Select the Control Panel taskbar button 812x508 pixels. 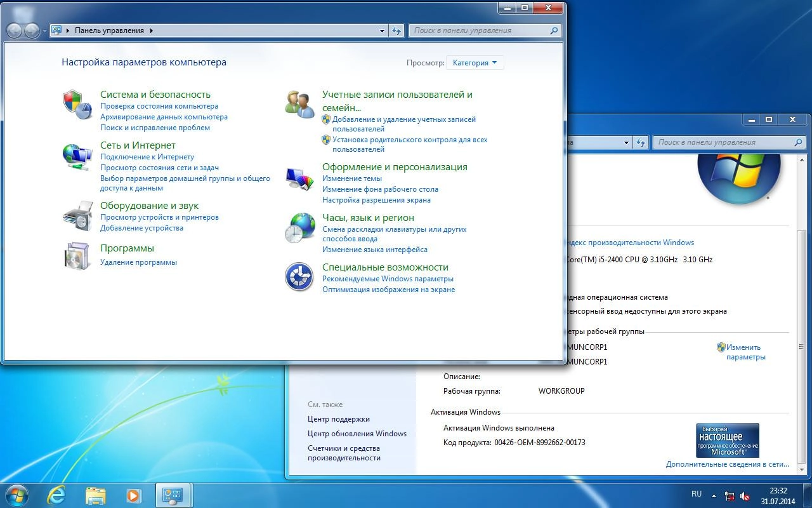[173, 495]
